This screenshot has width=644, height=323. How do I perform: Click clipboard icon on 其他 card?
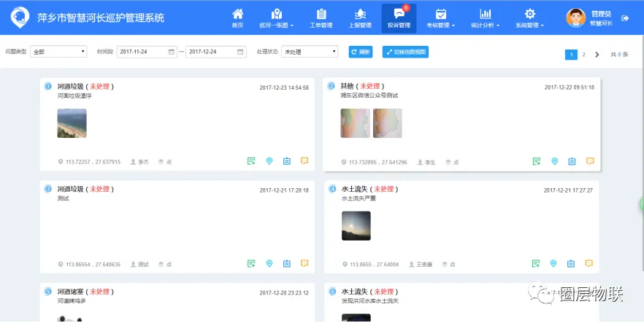pyautogui.click(x=572, y=162)
